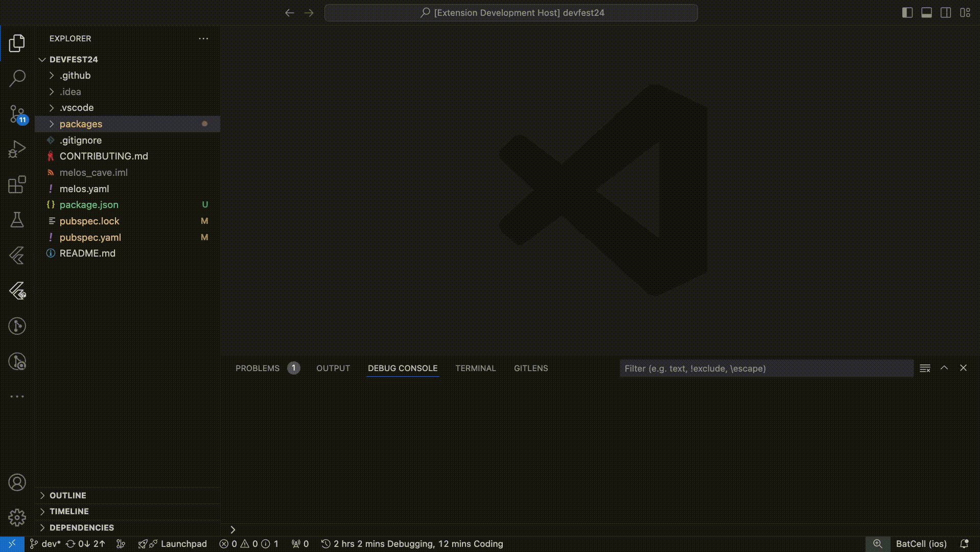Expand the TIMELINE section
Screen dimensions: 980x552
pyautogui.click(x=127, y=511)
